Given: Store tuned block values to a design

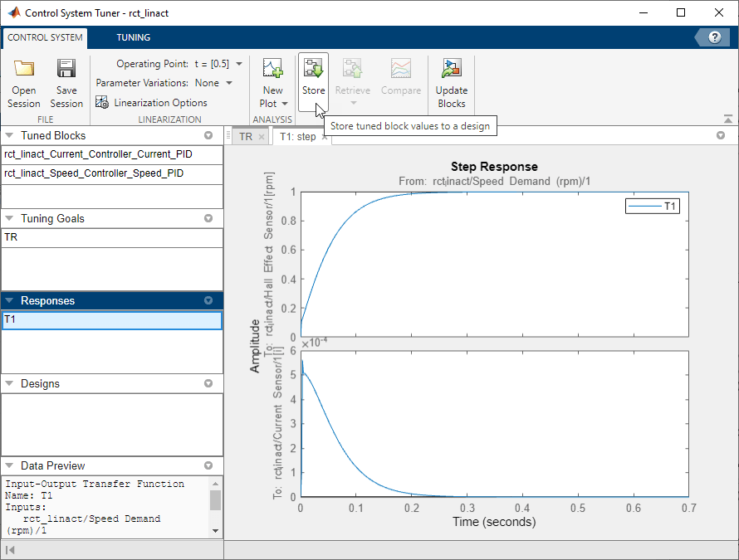Looking at the screenshot, I should [313, 79].
